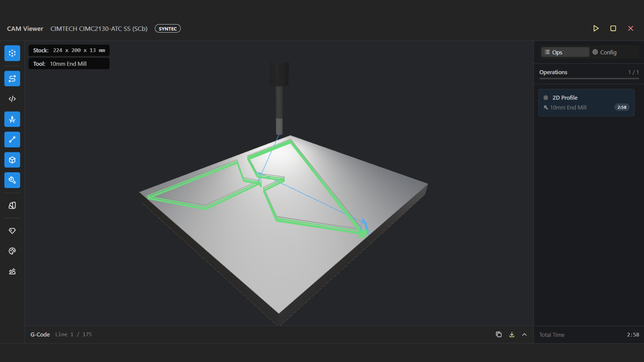
Task: Open the G-code brackets icon
Action: click(12, 99)
